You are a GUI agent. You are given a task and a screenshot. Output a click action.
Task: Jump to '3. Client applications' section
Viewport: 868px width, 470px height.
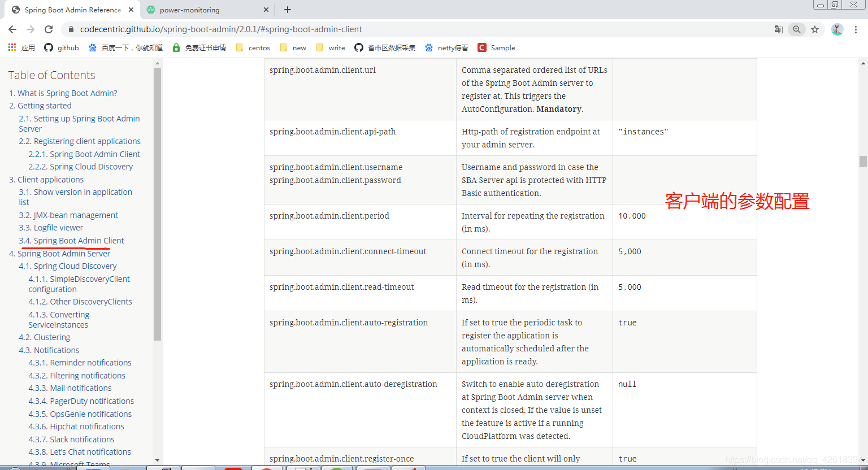46,180
